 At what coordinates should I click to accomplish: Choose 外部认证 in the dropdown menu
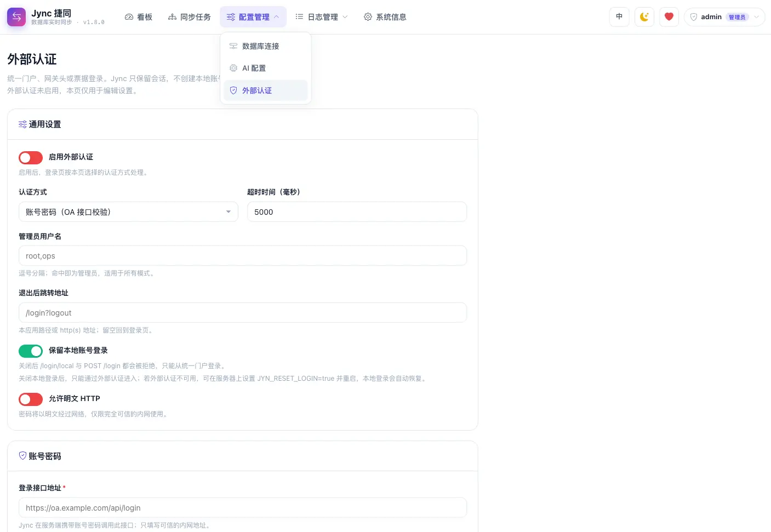tap(266, 90)
